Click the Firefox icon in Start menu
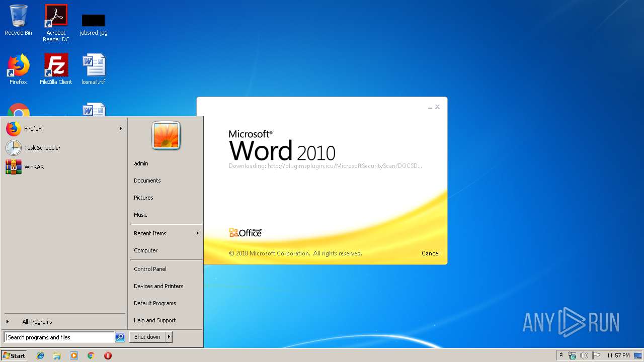The image size is (644, 362). point(14,129)
